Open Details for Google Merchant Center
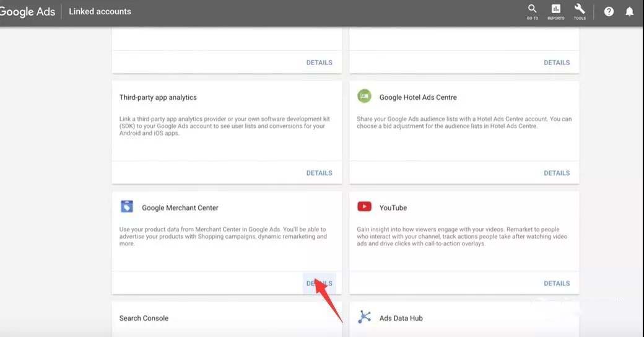644x337 pixels. click(x=319, y=283)
